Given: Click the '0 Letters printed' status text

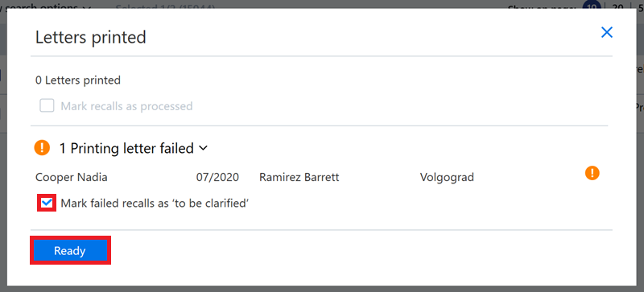Looking at the screenshot, I should tap(78, 80).
